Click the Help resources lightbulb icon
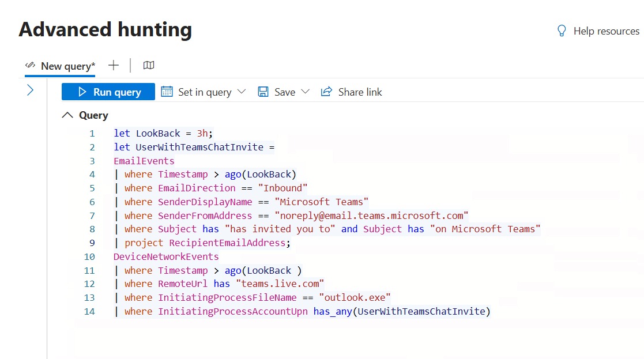Screen dimensions: 644x359 [x=562, y=31]
